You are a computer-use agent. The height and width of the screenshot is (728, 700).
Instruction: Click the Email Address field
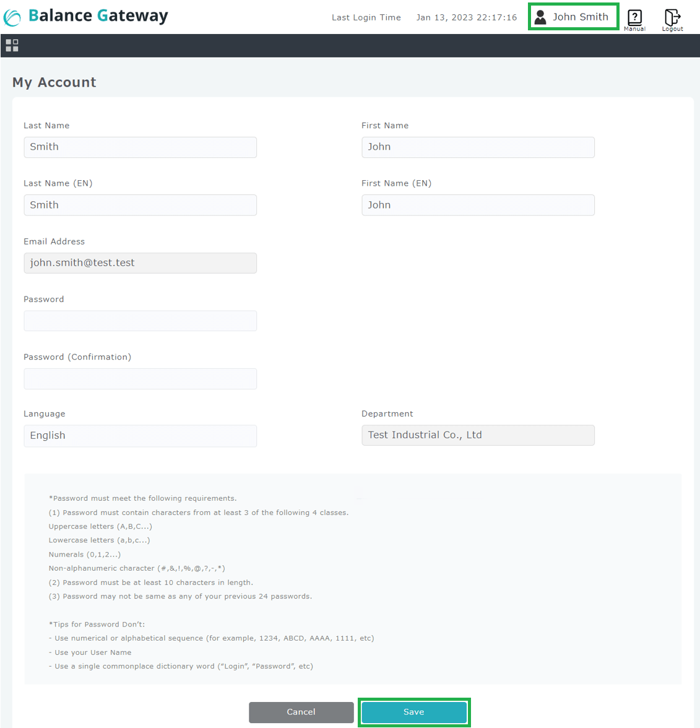[140, 263]
